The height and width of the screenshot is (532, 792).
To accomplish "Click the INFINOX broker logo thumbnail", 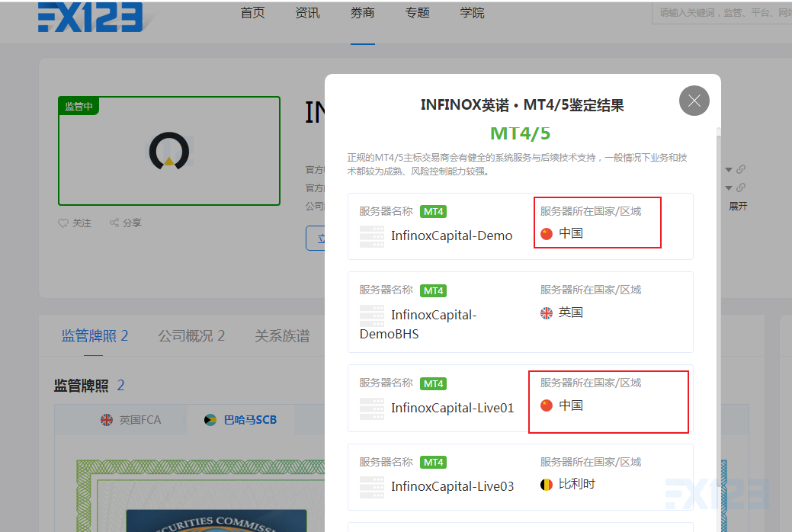I will (x=169, y=151).
